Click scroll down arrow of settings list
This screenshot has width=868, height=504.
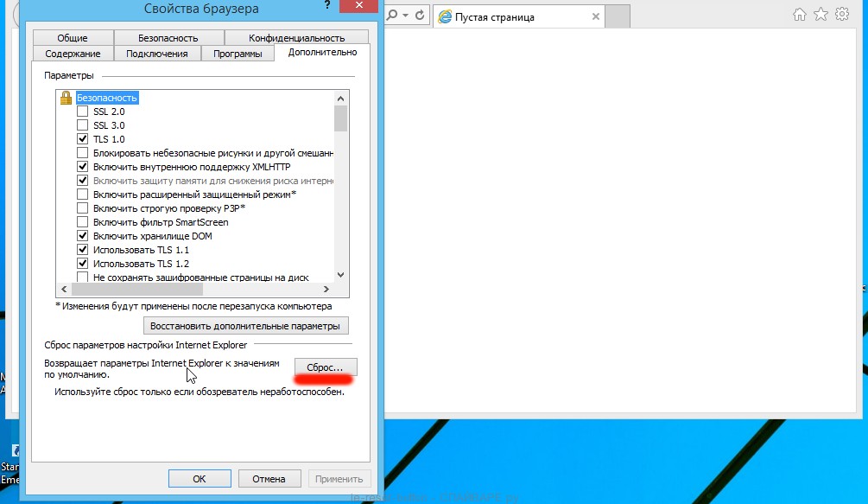340,275
